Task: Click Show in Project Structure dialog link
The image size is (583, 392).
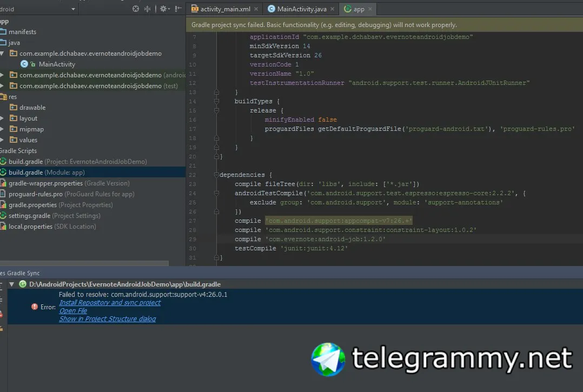Action: (x=108, y=319)
